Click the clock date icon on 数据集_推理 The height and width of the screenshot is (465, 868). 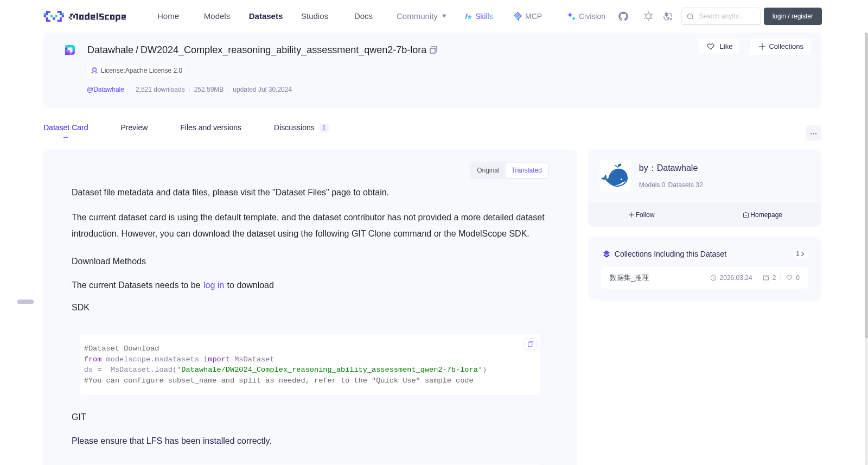coord(713,278)
